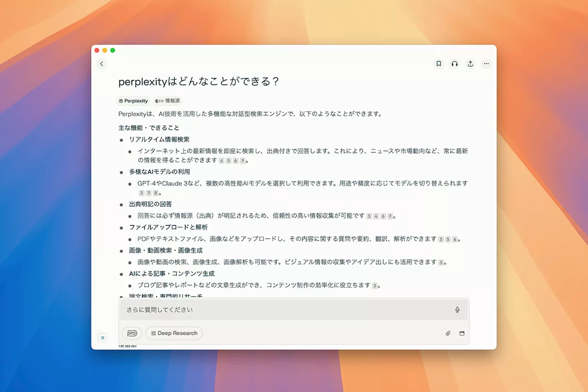Toggle the Pro search mode
The image size is (588, 392).
coord(132,333)
